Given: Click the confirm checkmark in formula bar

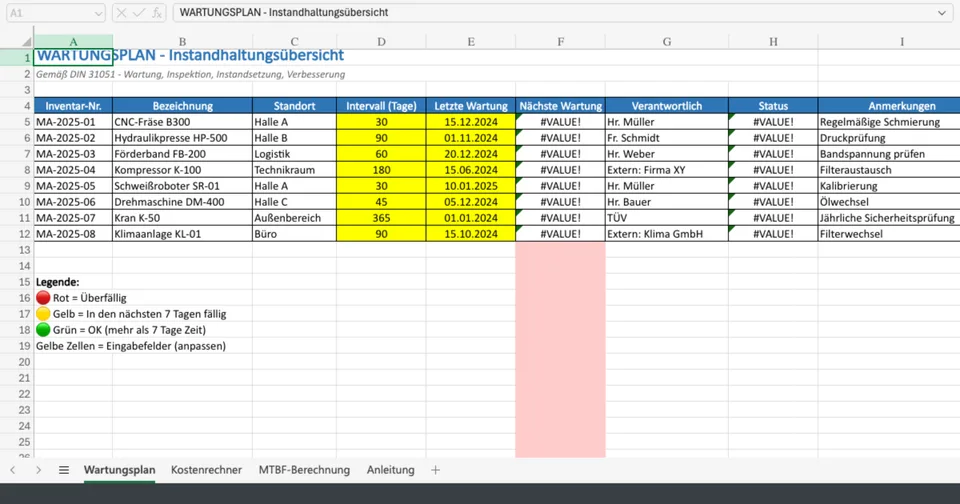Looking at the screenshot, I should point(139,13).
